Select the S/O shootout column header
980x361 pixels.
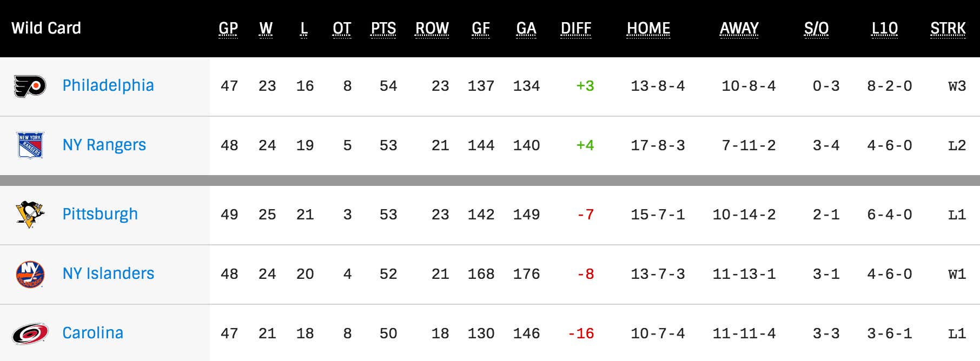tap(816, 28)
